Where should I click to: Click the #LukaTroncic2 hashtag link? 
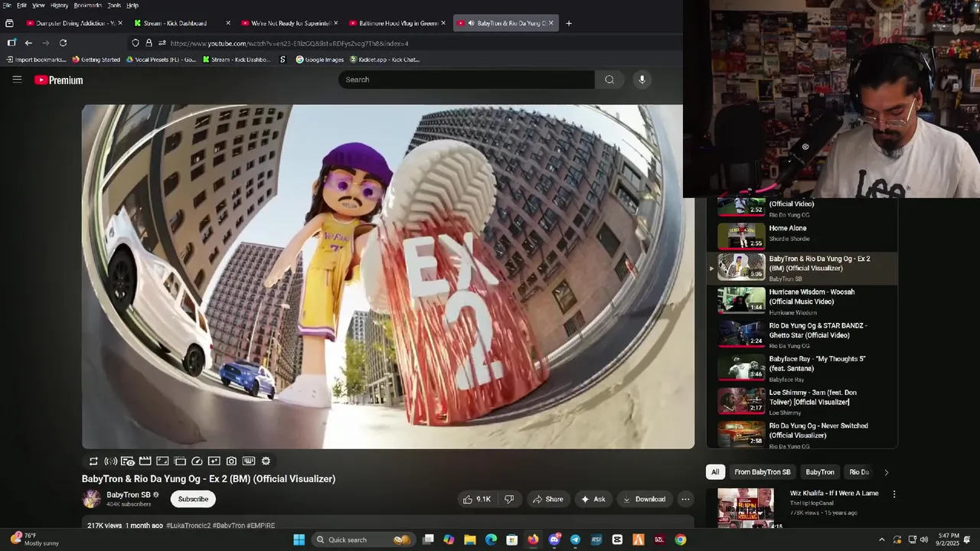(188, 526)
